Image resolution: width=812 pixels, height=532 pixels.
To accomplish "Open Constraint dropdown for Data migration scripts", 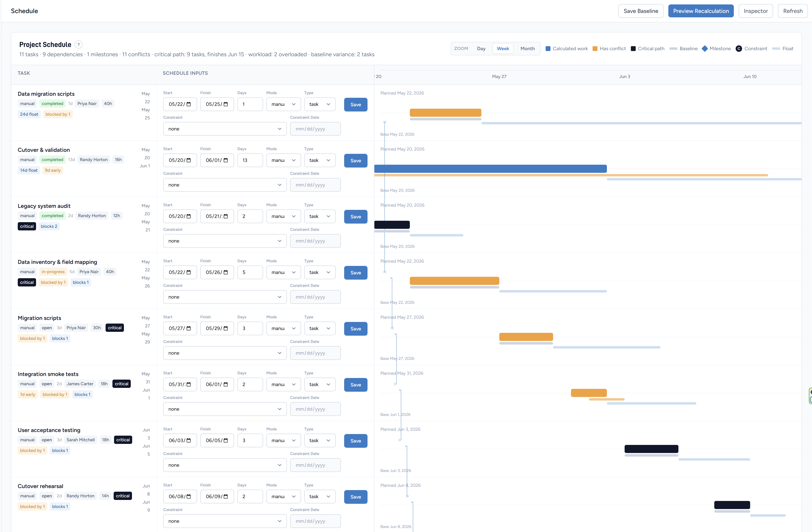I will point(225,129).
